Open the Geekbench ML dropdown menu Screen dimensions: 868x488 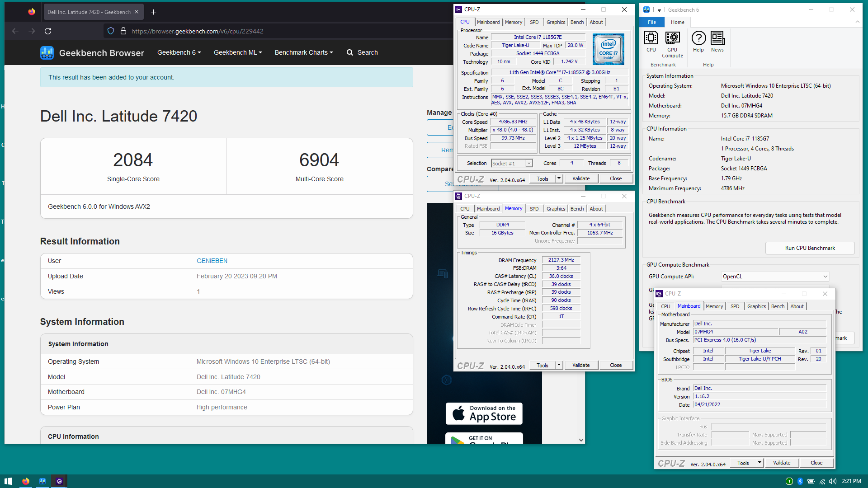pyautogui.click(x=238, y=52)
